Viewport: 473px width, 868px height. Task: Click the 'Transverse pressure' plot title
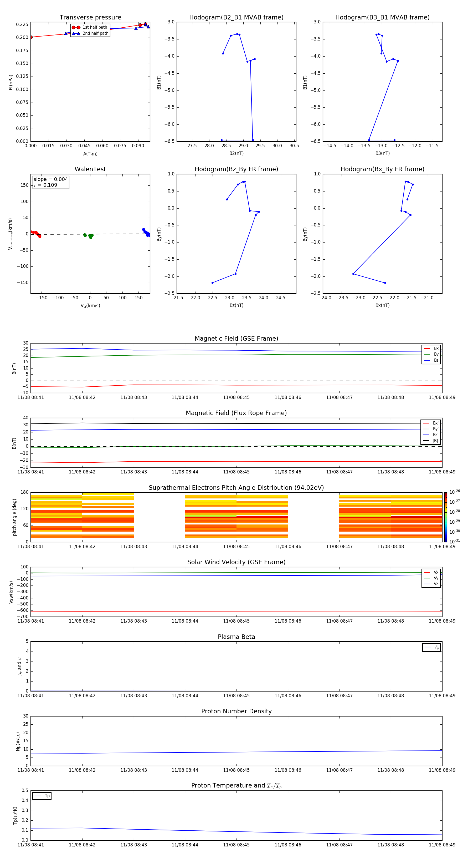[90, 18]
